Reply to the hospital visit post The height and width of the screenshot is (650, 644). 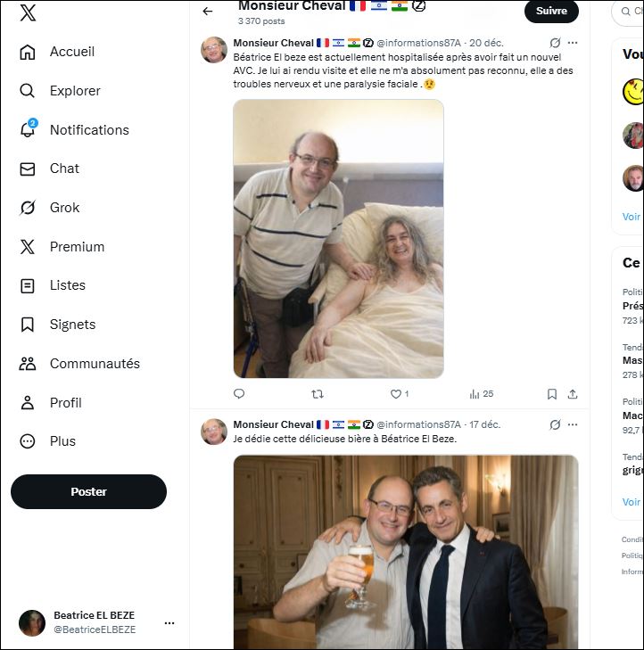[239, 393]
